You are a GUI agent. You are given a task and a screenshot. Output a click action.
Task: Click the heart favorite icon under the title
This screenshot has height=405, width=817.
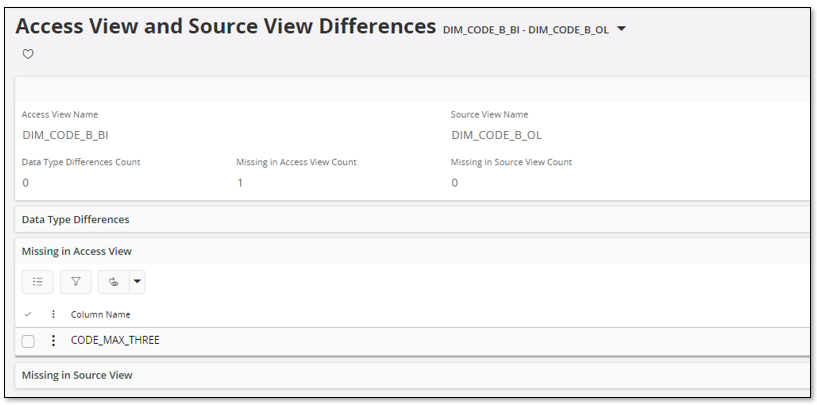28,55
